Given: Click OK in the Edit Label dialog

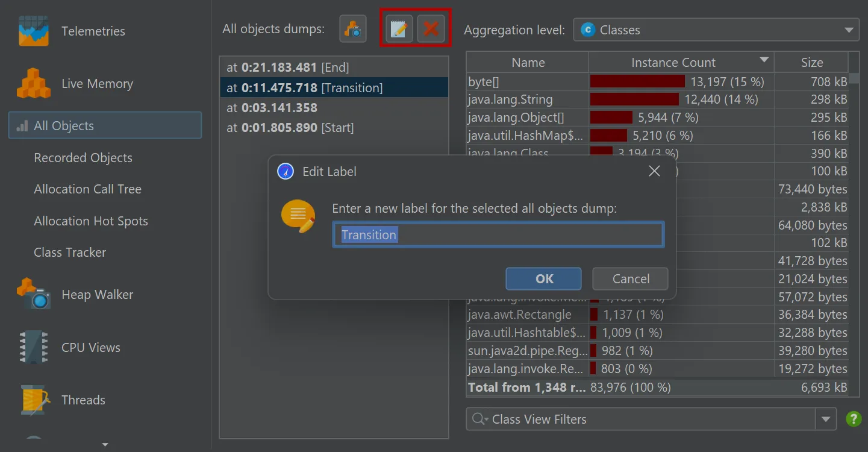Looking at the screenshot, I should 544,278.
